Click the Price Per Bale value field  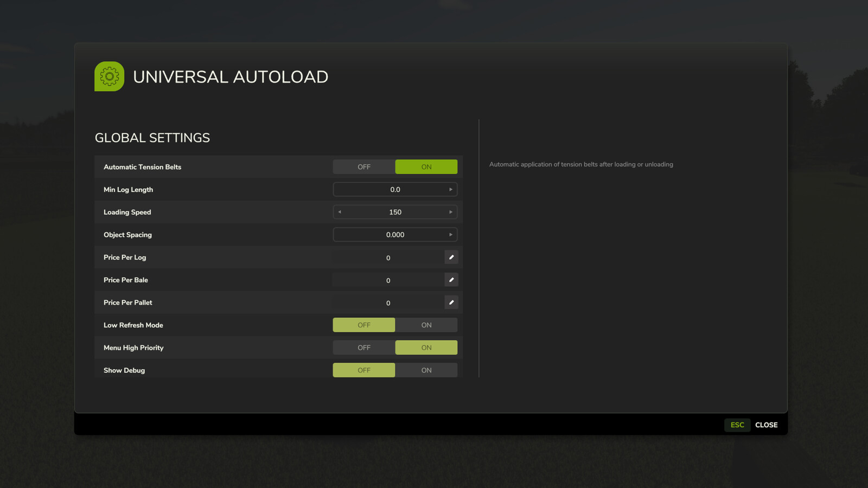(388, 280)
